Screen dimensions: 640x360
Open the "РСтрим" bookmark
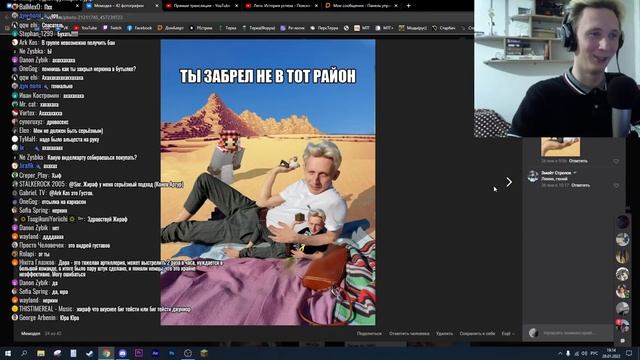[x=201, y=28]
